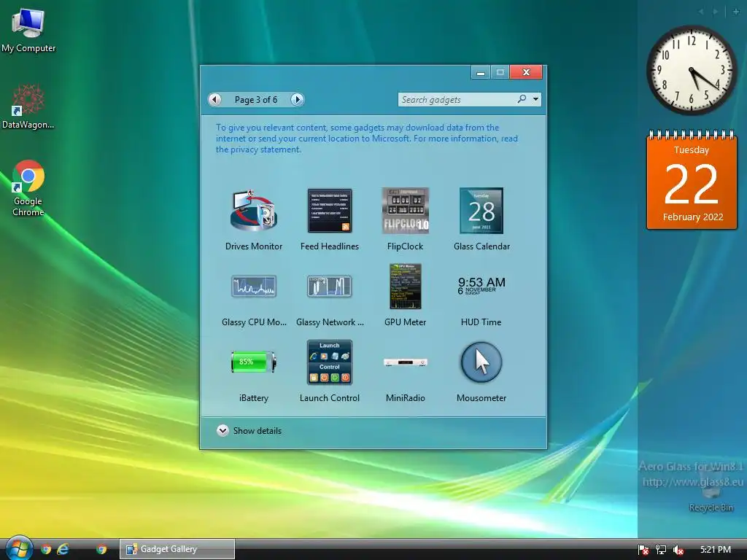Launch Internet Explorer from quick launch
747x560 pixels.
click(x=63, y=549)
